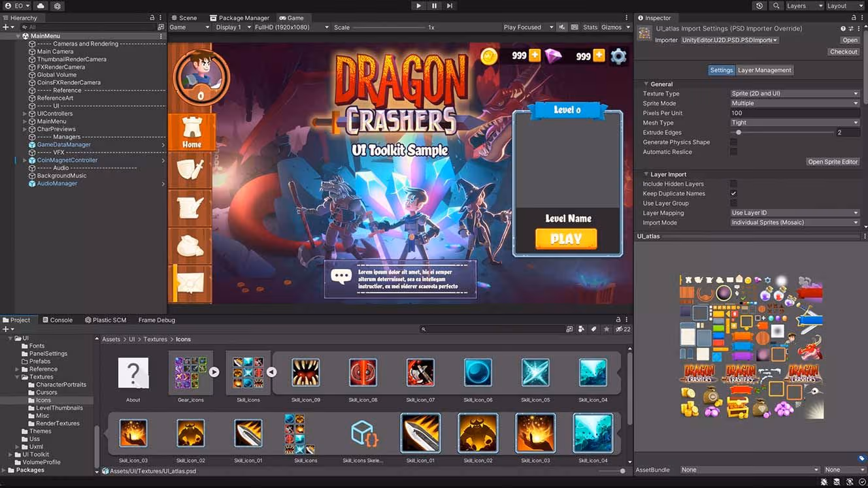The image size is (868, 488).
Task: Enable the Include Hidden Layers checkbox
Action: pyautogui.click(x=733, y=184)
